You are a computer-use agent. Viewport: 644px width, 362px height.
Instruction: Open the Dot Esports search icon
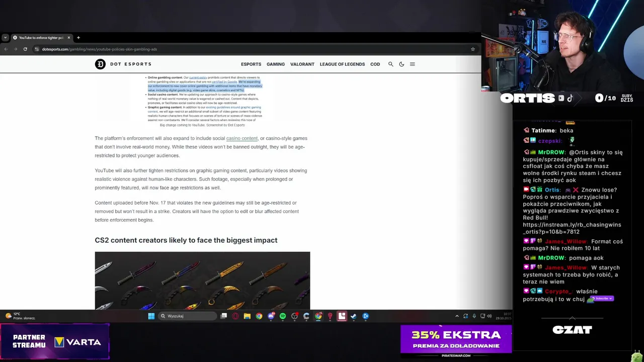[x=390, y=64]
